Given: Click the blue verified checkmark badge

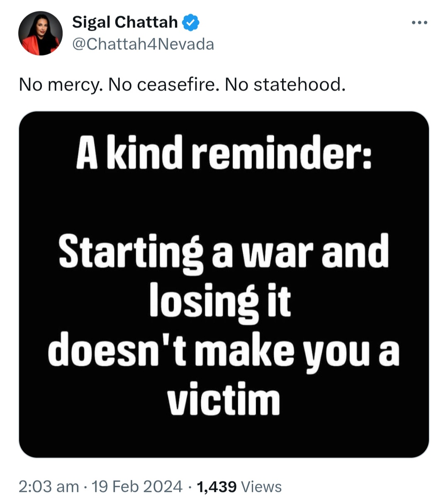Looking at the screenshot, I should tap(191, 22).
